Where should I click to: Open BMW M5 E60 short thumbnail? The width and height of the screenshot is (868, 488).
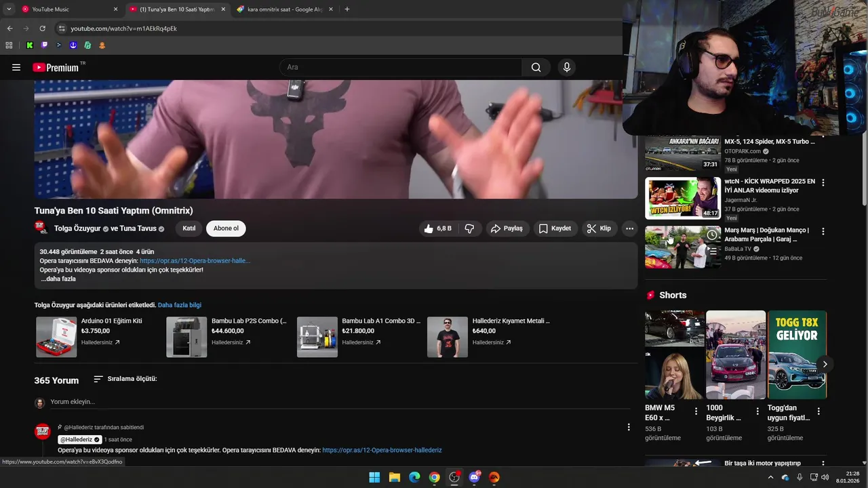(x=674, y=354)
